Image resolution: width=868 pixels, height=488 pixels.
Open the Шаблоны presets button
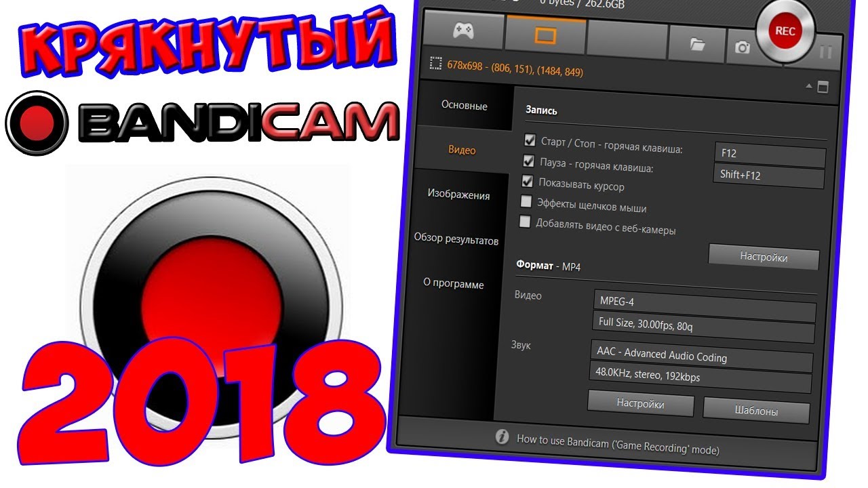756,411
